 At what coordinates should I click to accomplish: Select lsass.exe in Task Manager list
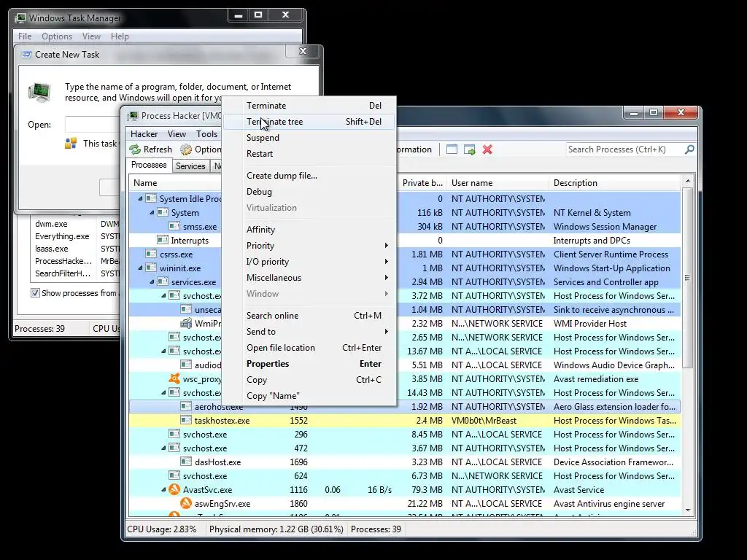tap(52, 249)
